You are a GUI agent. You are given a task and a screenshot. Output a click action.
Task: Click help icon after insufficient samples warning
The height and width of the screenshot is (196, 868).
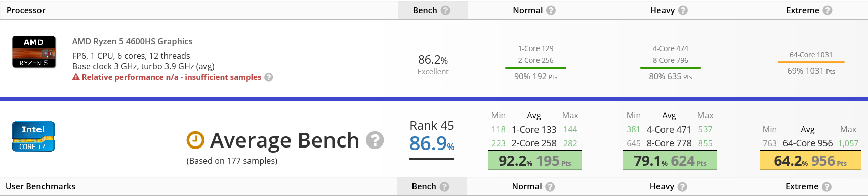tap(269, 77)
